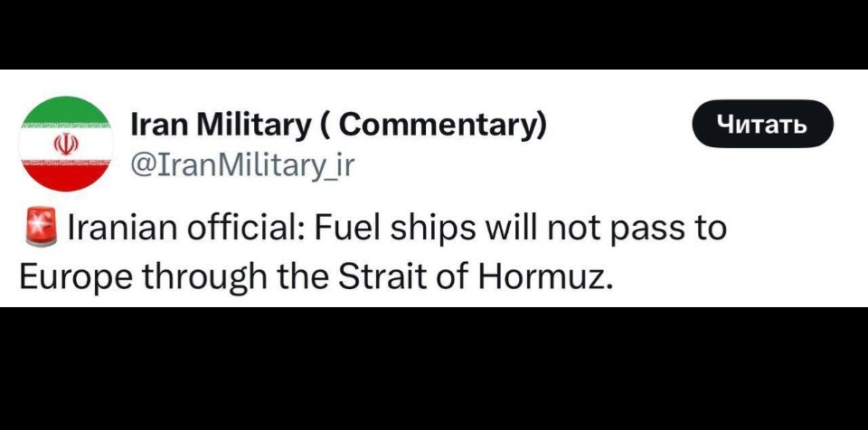
Task: Click the word "Commentary)" in the name
Action: (x=442, y=126)
